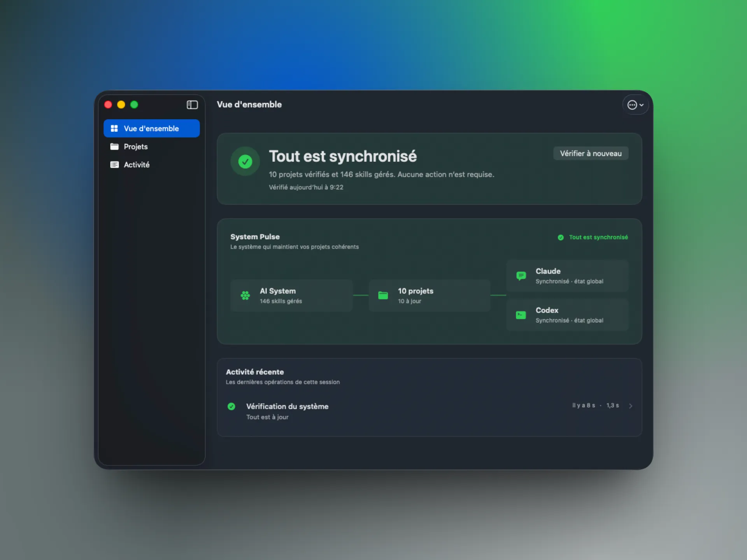
Task: Select the Claude synchronisé card
Action: [567, 276]
